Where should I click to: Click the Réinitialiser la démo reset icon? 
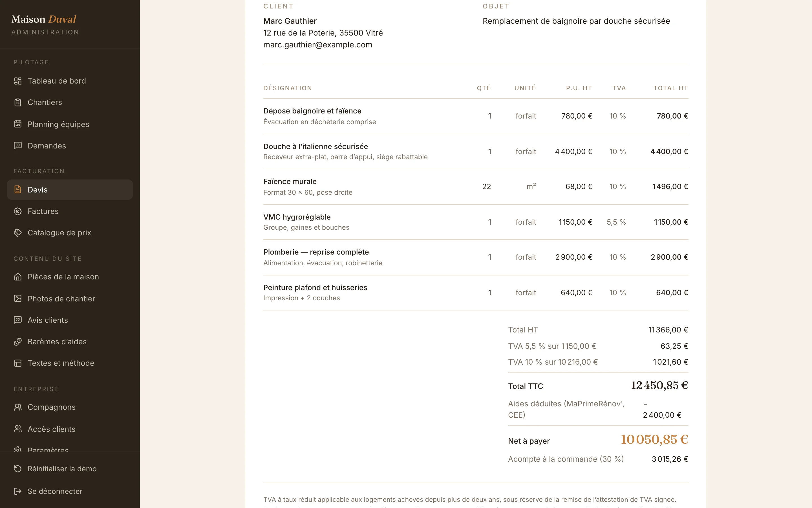tap(18, 469)
